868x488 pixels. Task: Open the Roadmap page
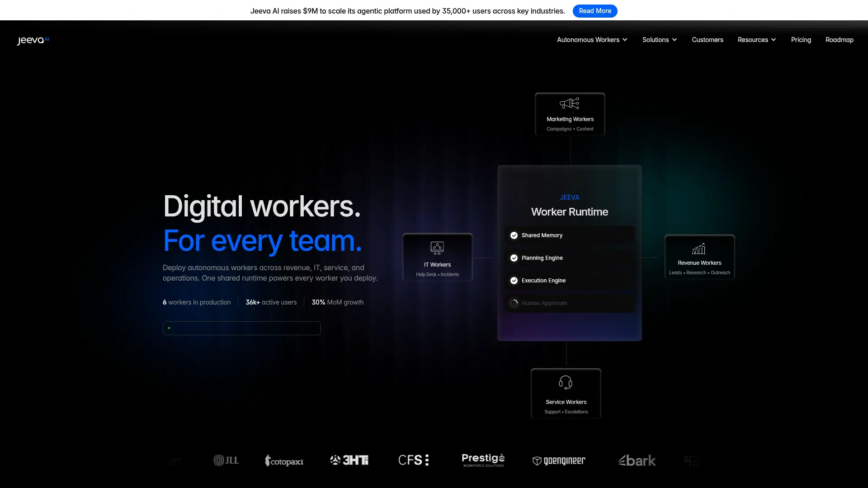pyautogui.click(x=840, y=40)
